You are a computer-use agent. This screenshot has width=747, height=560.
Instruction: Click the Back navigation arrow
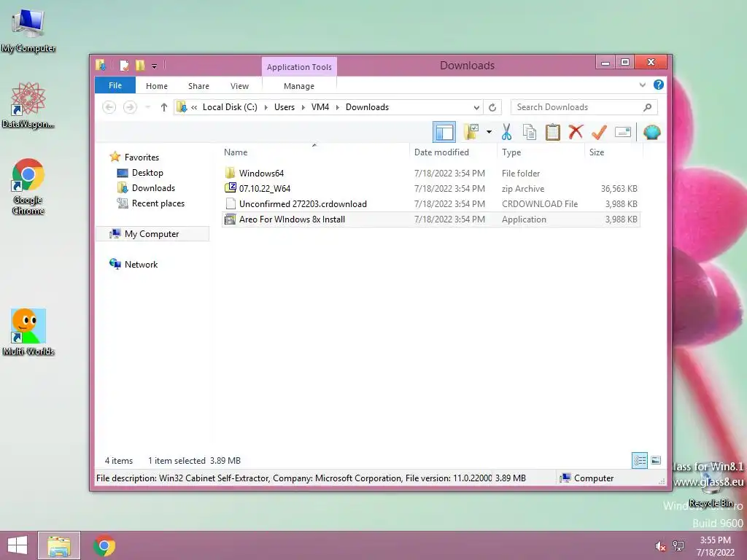[x=109, y=107]
